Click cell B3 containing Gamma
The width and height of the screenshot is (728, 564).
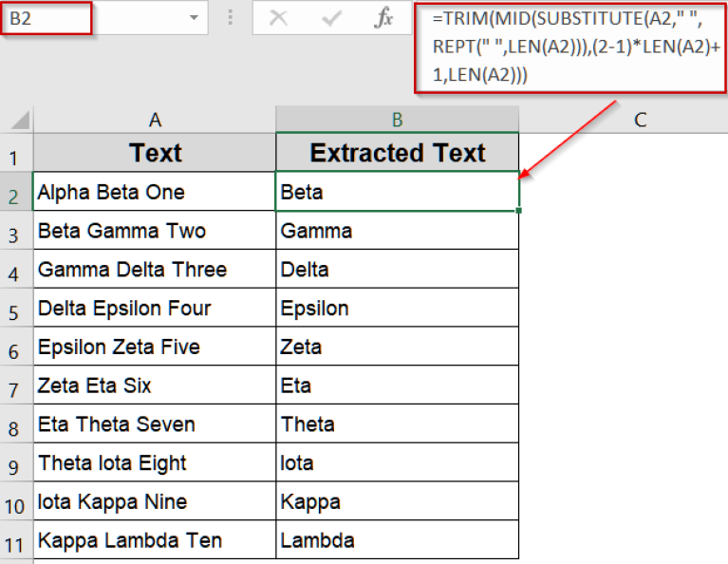pos(398,231)
